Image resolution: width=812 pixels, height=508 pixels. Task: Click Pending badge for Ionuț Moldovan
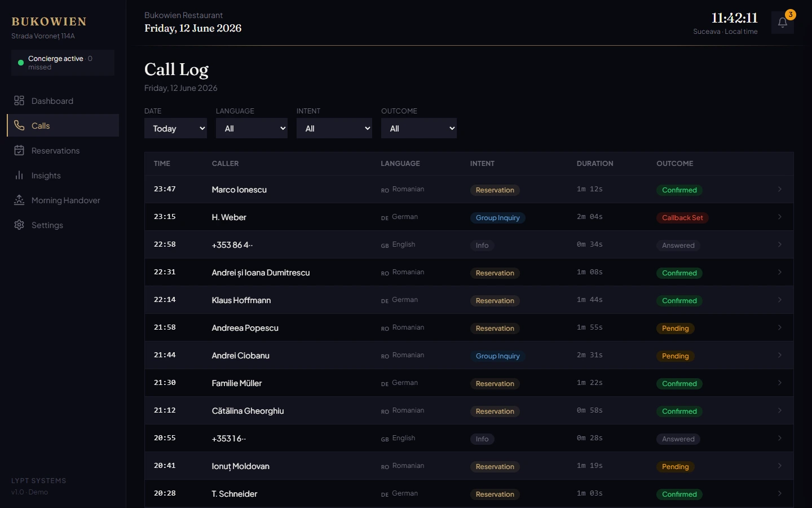676,467
